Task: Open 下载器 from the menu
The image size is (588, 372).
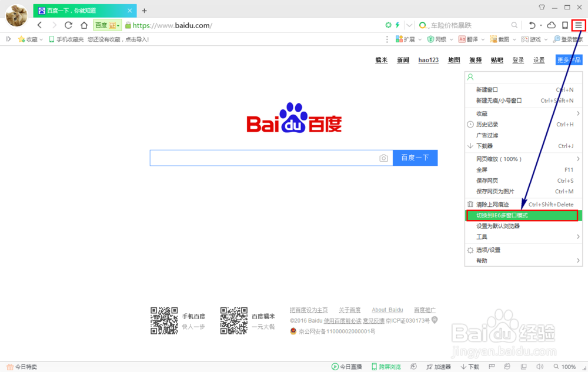Action: (x=523, y=146)
